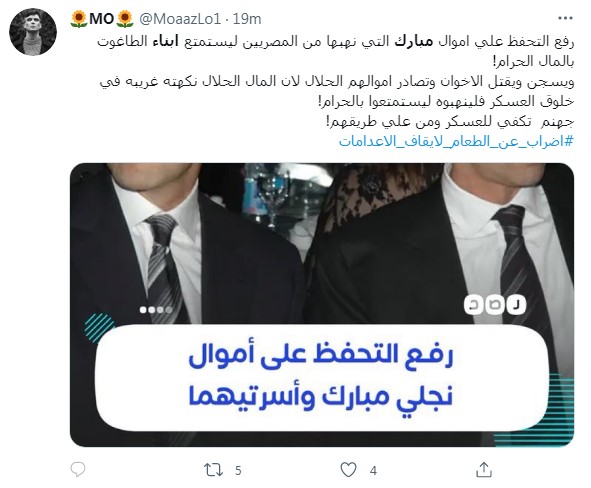
Task: Open the embedded tweet image
Action: click(322, 304)
